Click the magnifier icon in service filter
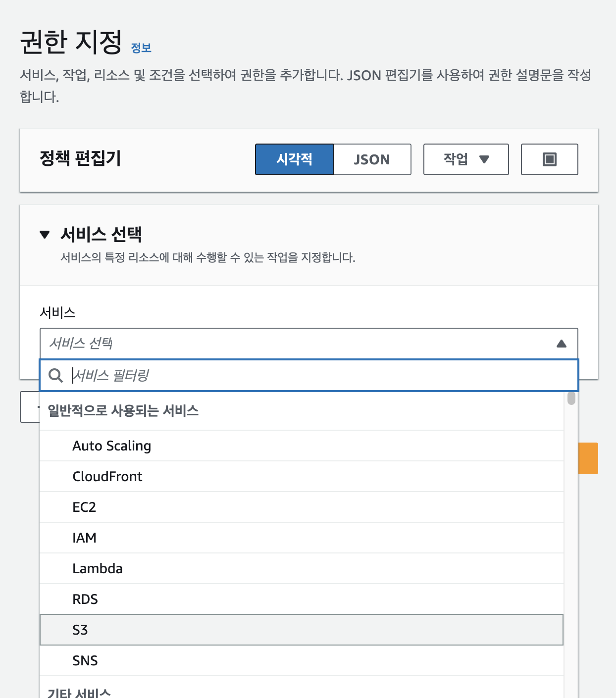Viewport: 616px width, 698px height. 56,376
